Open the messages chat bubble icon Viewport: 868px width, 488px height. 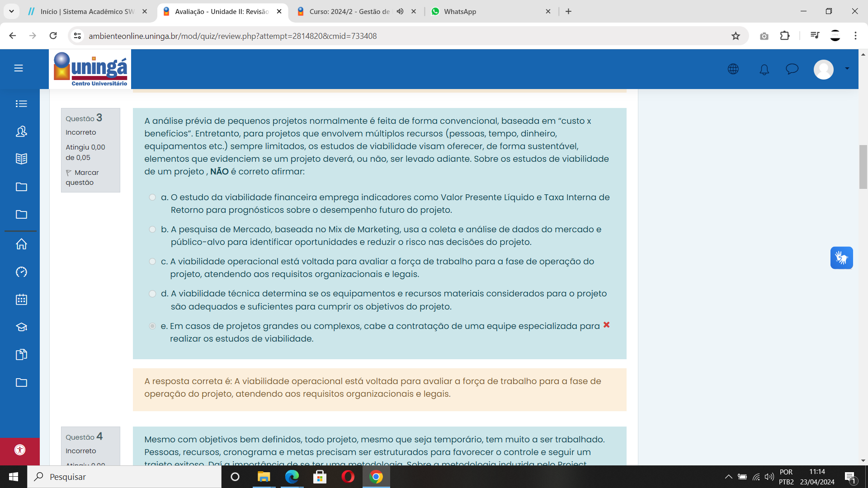[x=792, y=69]
